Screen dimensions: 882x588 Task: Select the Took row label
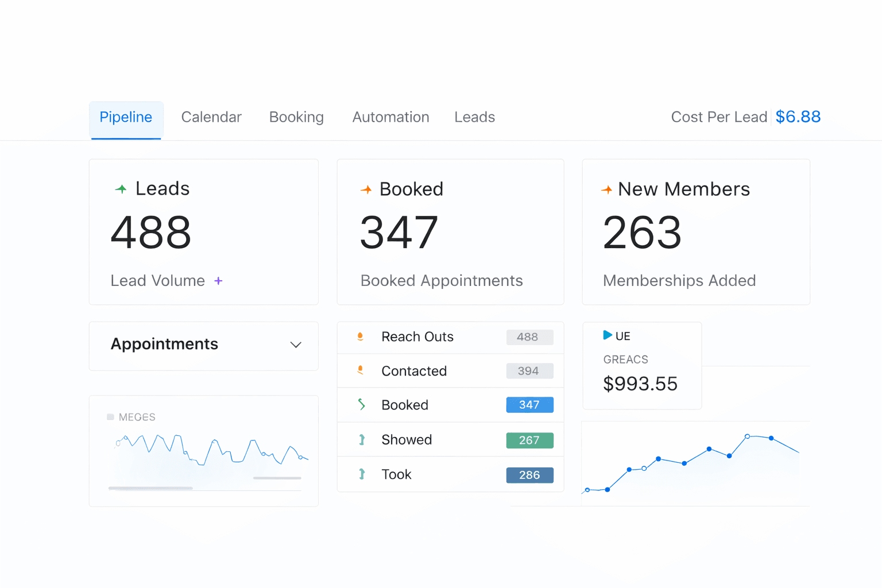click(396, 474)
